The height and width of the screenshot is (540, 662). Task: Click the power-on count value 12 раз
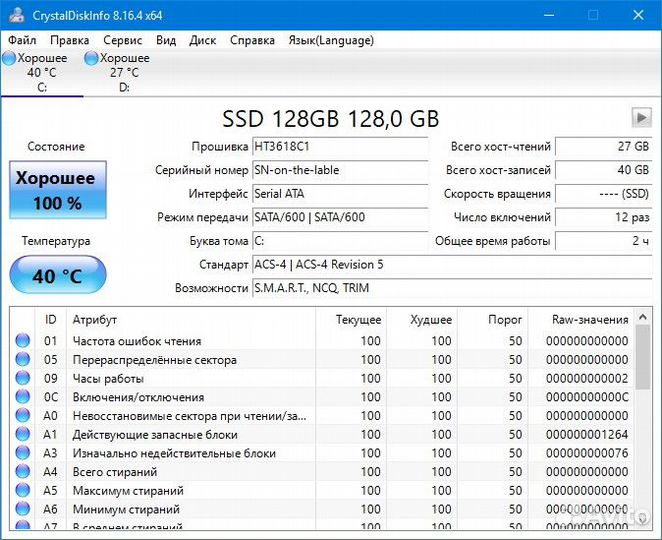(x=604, y=217)
